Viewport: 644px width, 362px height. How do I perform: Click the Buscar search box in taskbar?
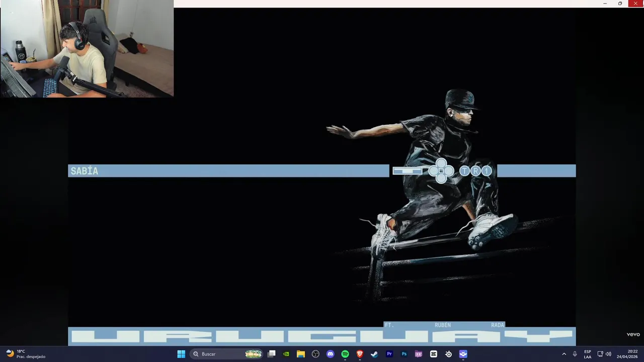(x=227, y=354)
